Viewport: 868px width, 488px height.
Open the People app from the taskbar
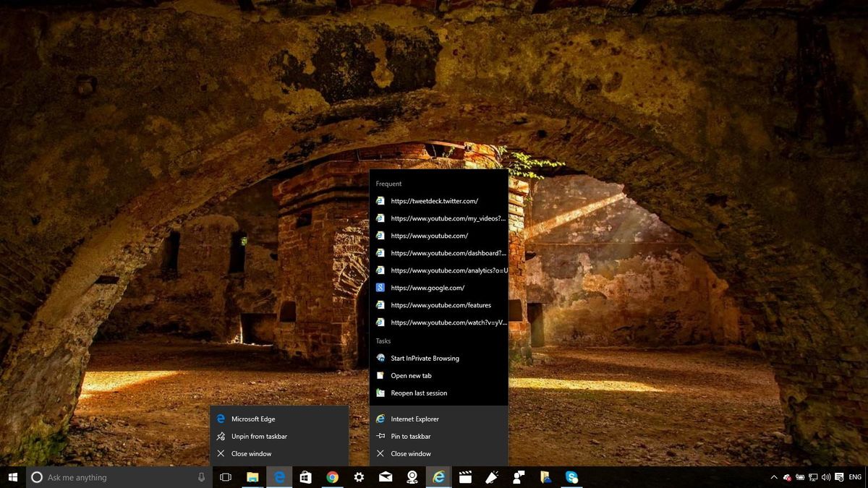(519, 477)
